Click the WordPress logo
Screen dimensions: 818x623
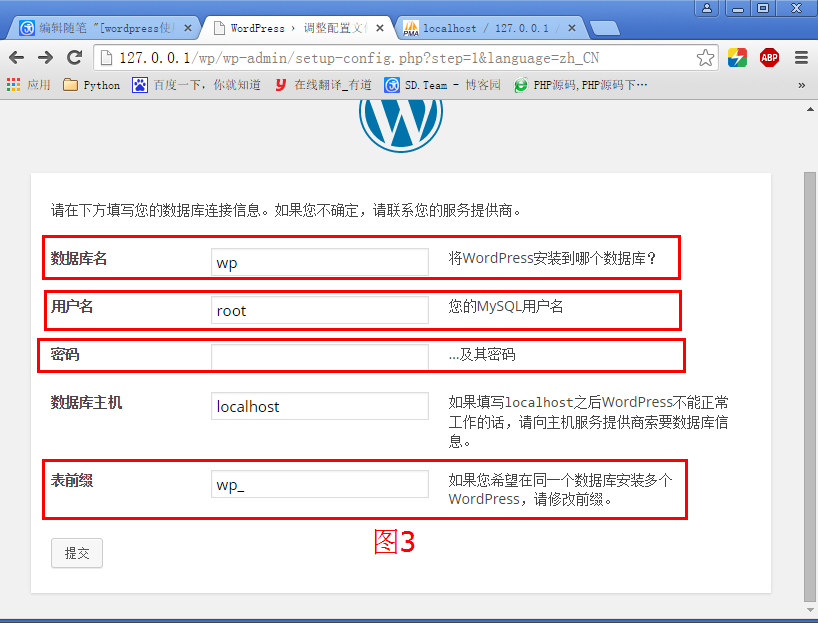click(401, 125)
